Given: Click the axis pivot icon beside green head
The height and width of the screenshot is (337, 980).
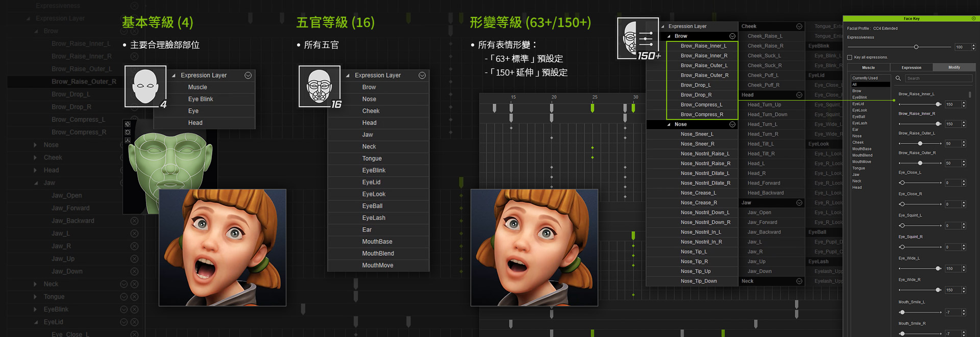Looking at the screenshot, I should pos(128,140).
